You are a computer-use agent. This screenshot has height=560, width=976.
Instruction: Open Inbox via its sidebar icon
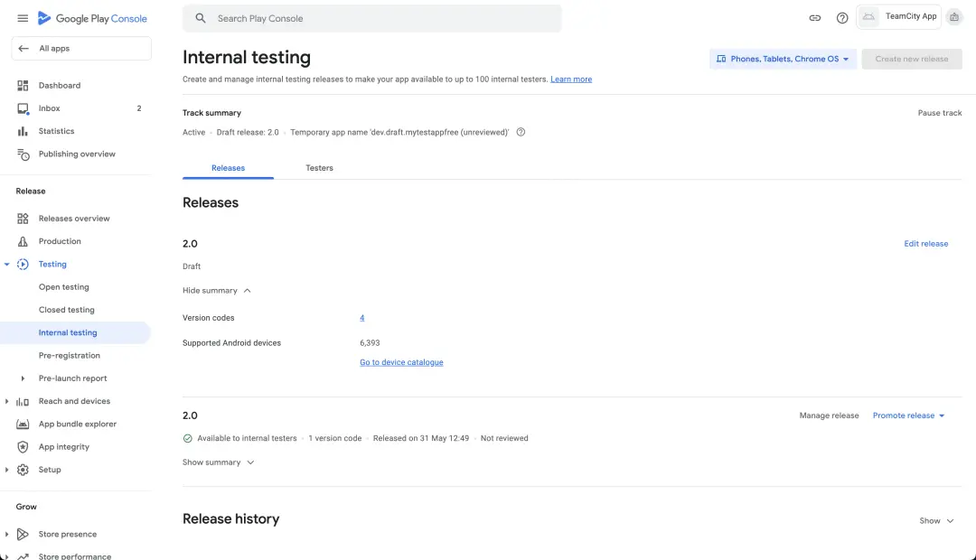23,108
